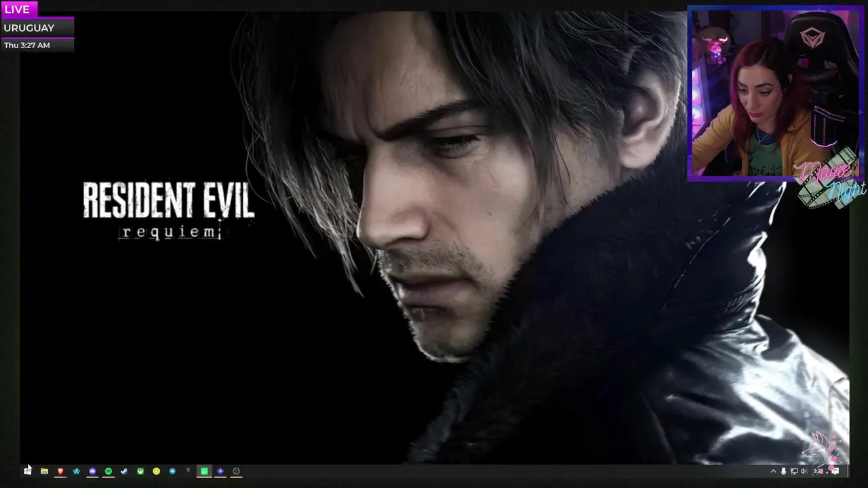868x488 pixels.
Task: Click the microphone tray icon
Action: (x=783, y=471)
